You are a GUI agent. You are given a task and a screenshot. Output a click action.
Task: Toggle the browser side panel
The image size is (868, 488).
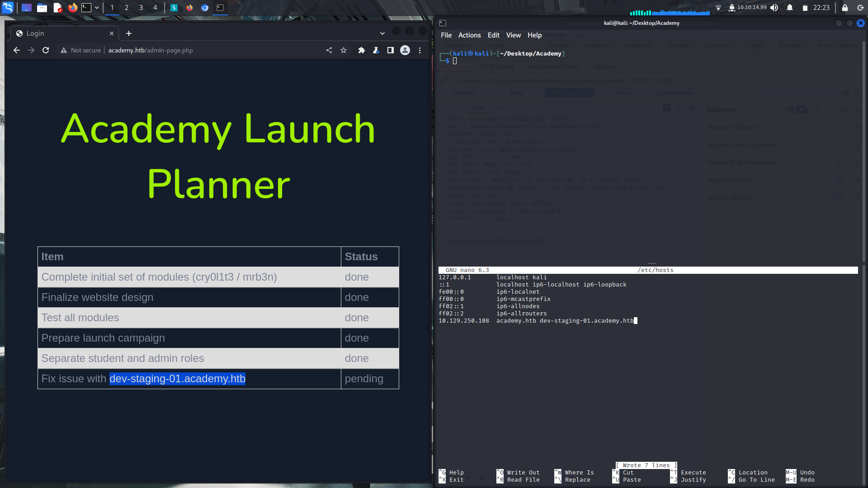(x=390, y=50)
